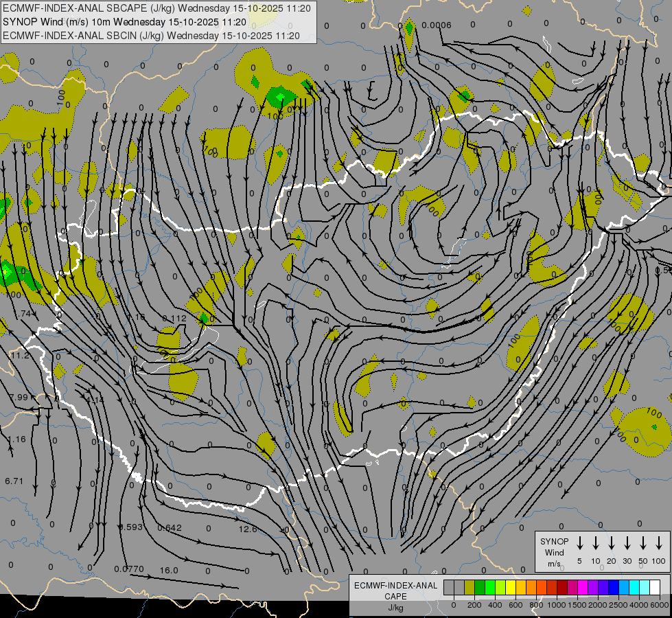Pick the pure yellow CAPE legend swatch
This screenshot has width=672, height=618.
coord(511,588)
